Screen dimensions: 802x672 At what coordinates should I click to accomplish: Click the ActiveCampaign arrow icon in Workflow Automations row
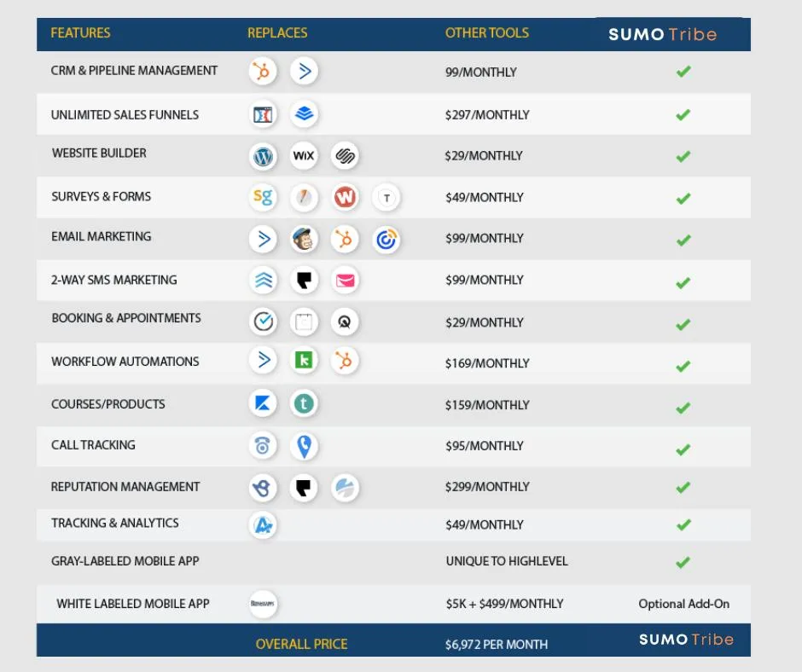click(x=263, y=360)
